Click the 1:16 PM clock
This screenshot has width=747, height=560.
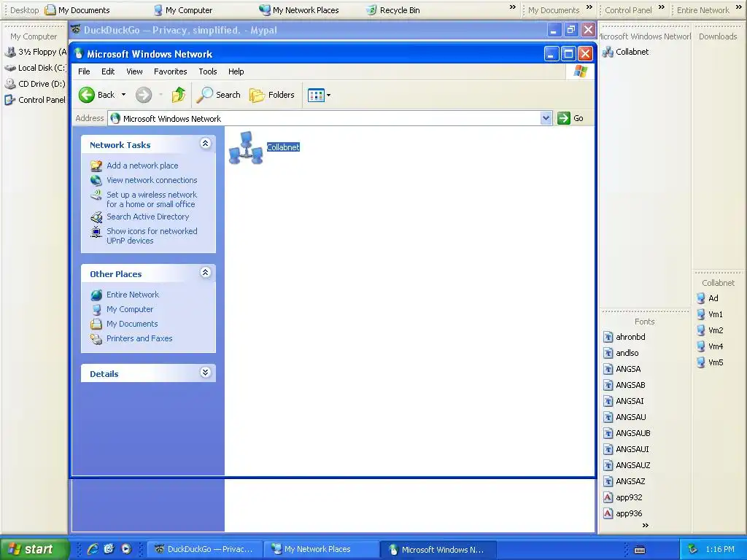coord(720,549)
